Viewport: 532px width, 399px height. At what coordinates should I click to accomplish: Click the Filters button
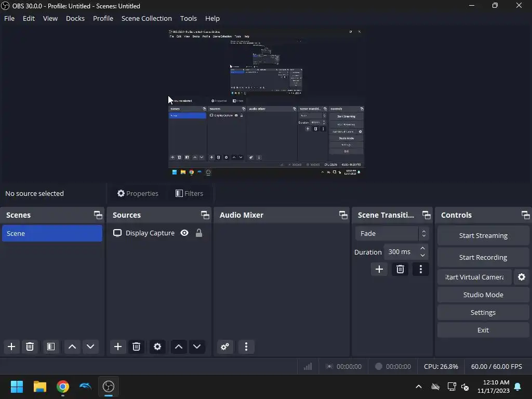(189, 193)
